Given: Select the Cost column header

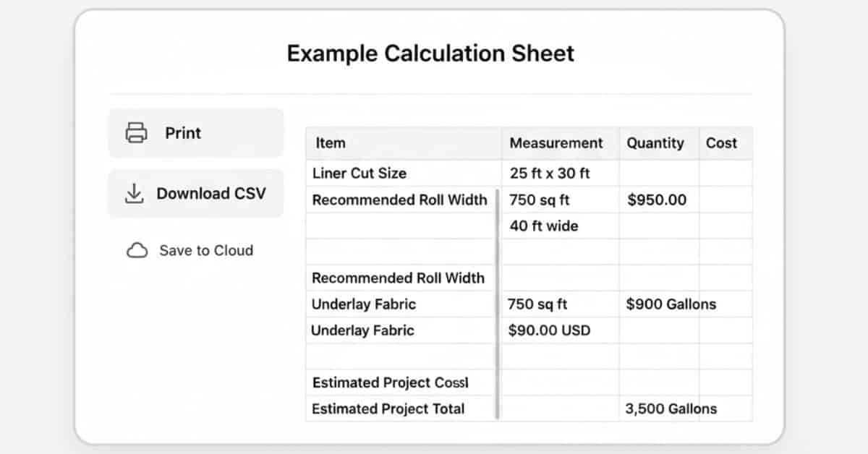Looking at the screenshot, I should [x=723, y=143].
